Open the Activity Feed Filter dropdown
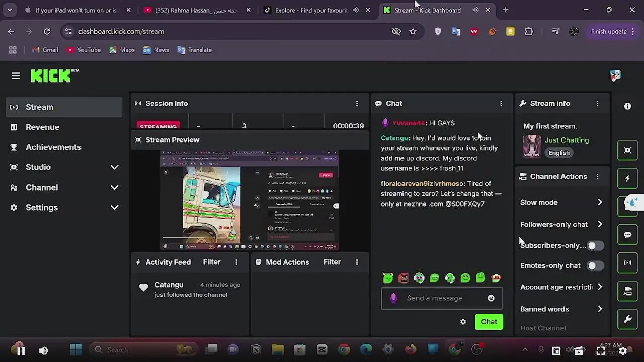Image resolution: width=644 pixels, height=362 pixels. click(x=212, y=262)
